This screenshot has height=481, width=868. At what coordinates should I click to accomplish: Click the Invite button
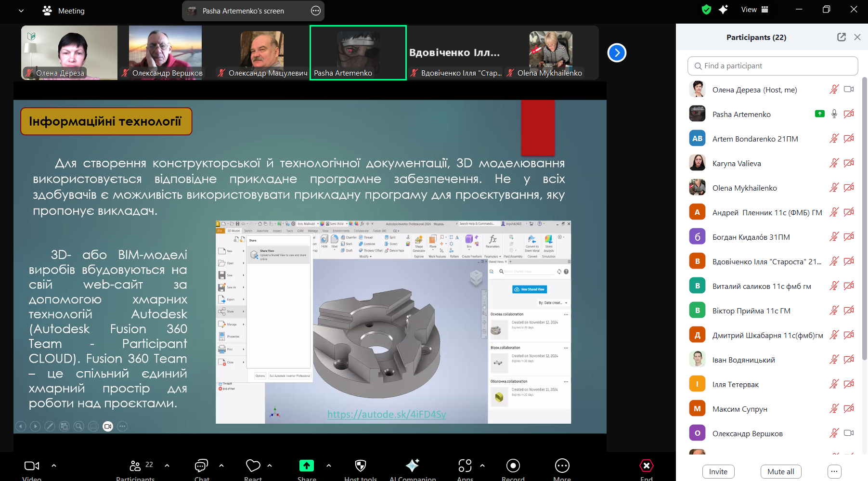click(718, 472)
